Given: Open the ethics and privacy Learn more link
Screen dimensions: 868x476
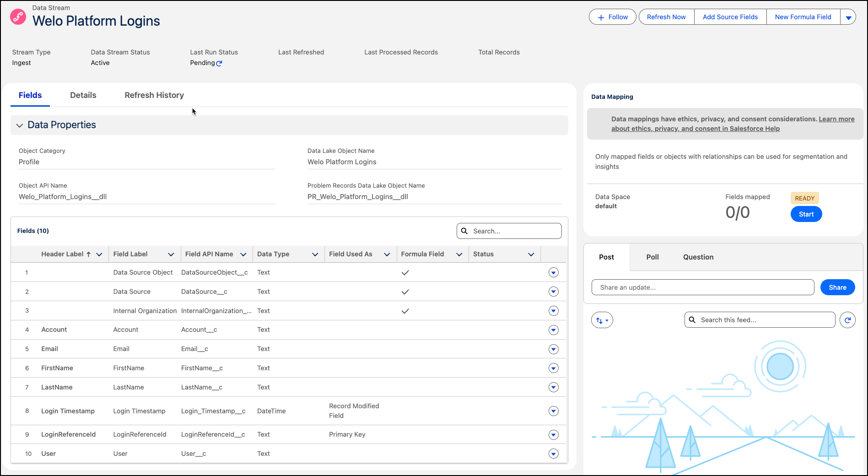Looking at the screenshot, I should (836, 119).
